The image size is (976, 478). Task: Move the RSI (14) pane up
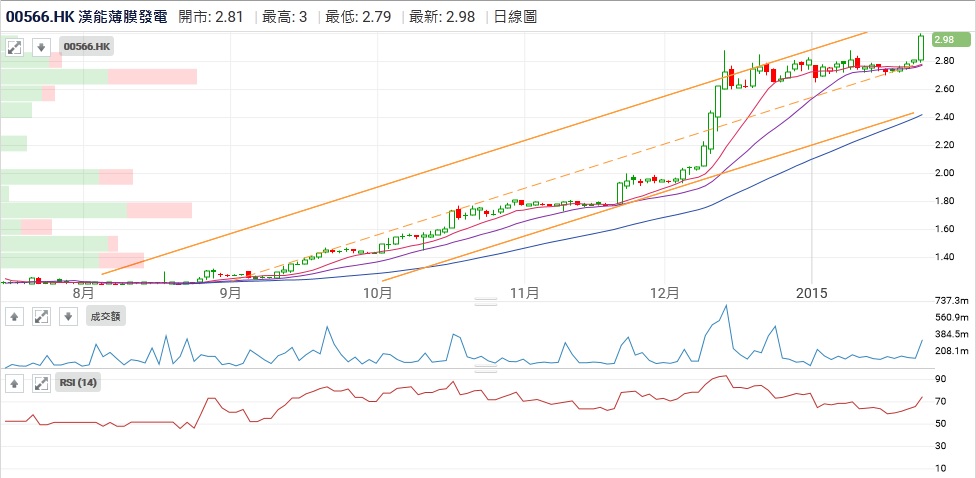click(x=15, y=383)
